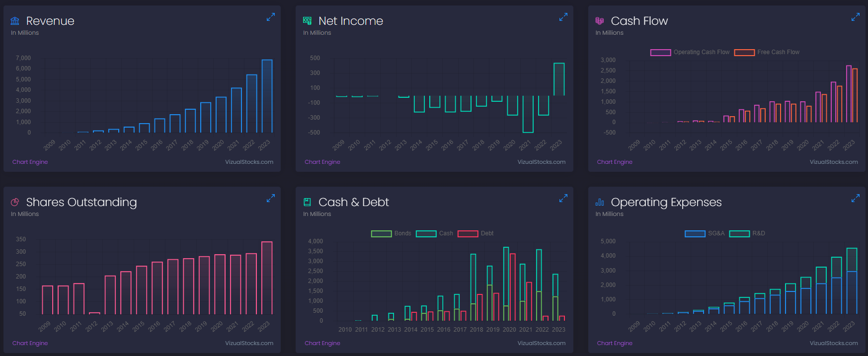Click the bank icon beside Revenue title
Screen dimensions: 868x356
(x=15, y=21)
